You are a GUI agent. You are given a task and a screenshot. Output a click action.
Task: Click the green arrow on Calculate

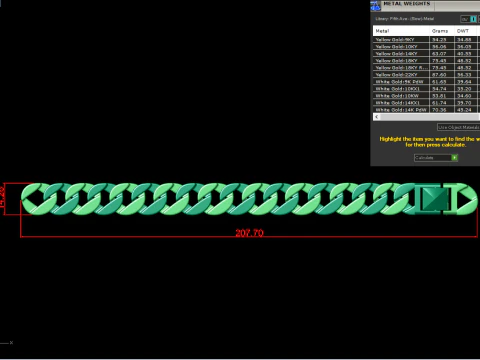[x=454, y=158]
